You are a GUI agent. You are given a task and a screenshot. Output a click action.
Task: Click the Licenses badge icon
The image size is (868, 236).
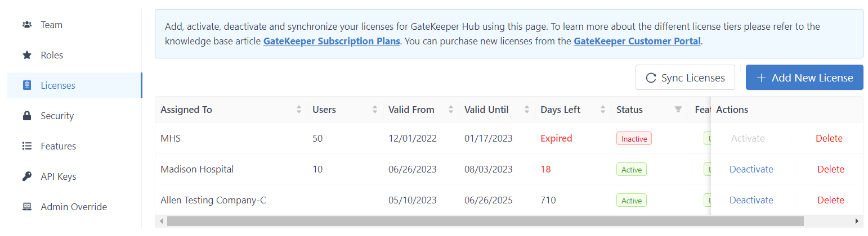pyautogui.click(x=26, y=85)
